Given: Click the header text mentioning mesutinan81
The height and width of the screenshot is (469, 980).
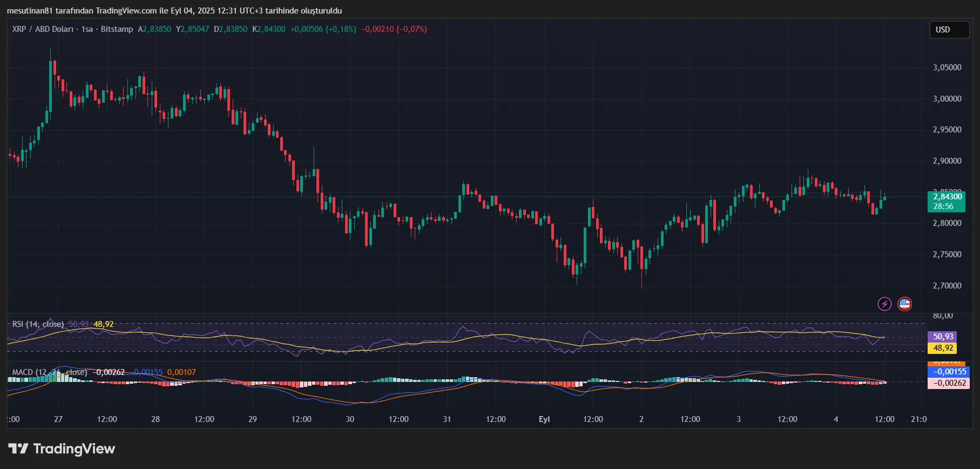Looking at the screenshot, I should click(174, 11).
